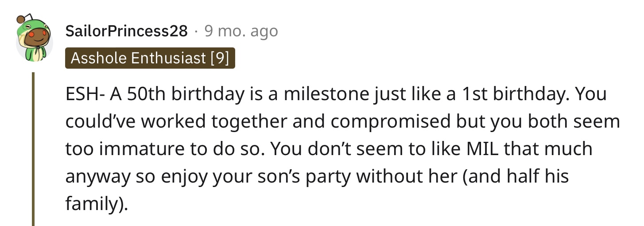
Task: Click the dot separator before the timestamp
Action: click(x=196, y=31)
